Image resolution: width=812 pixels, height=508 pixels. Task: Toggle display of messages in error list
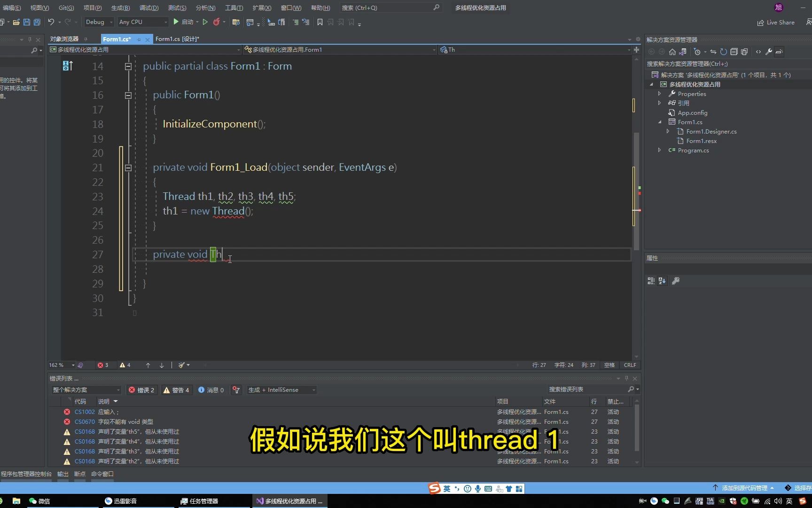click(211, 390)
